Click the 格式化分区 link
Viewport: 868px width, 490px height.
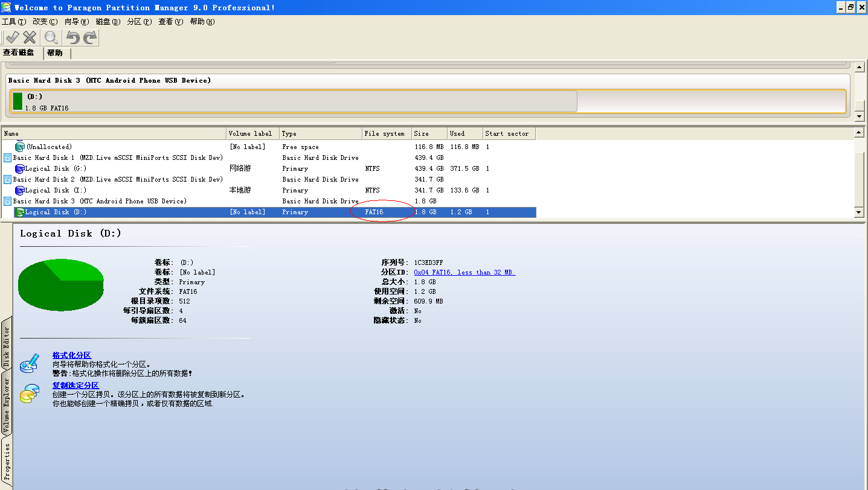[x=71, y=355]
